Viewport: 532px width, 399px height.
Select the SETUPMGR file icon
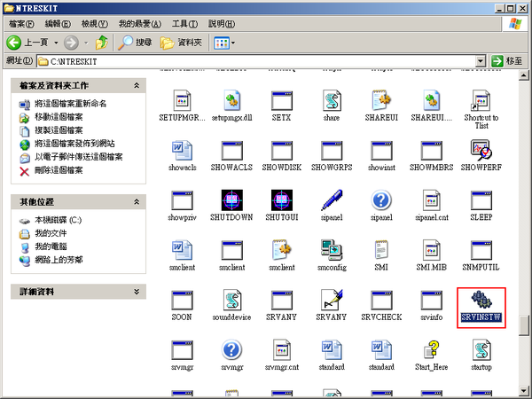click(182, 100)
